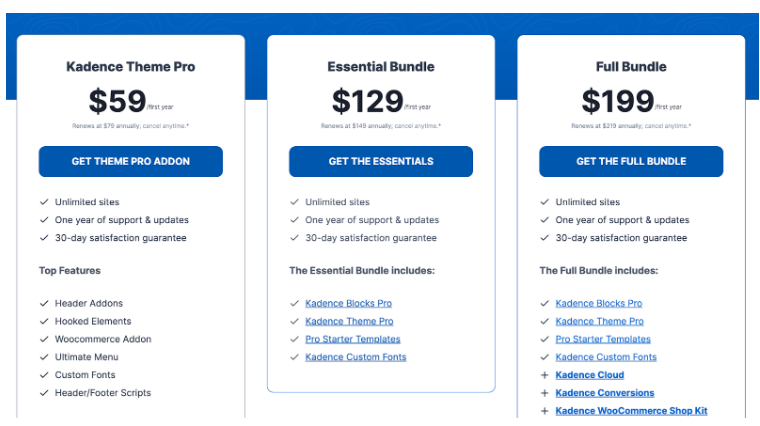Click the checkmark icon beside Header Addons

(x=44, y=303)
